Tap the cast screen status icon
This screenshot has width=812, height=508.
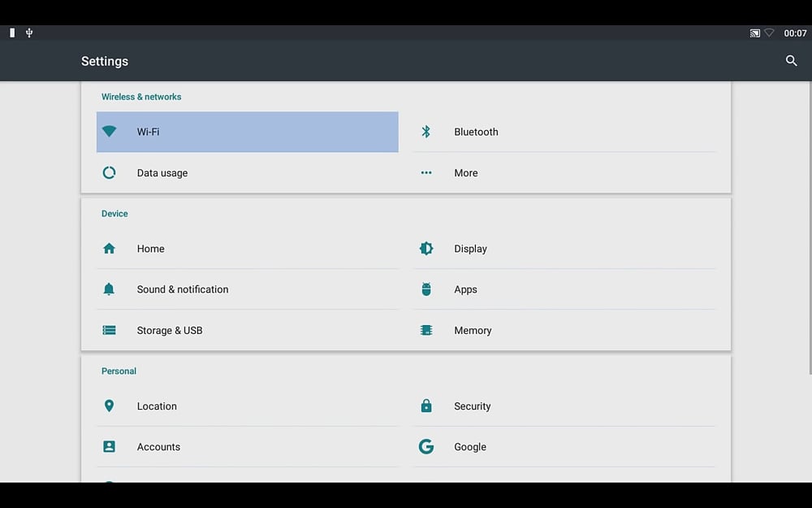[755, 33]
